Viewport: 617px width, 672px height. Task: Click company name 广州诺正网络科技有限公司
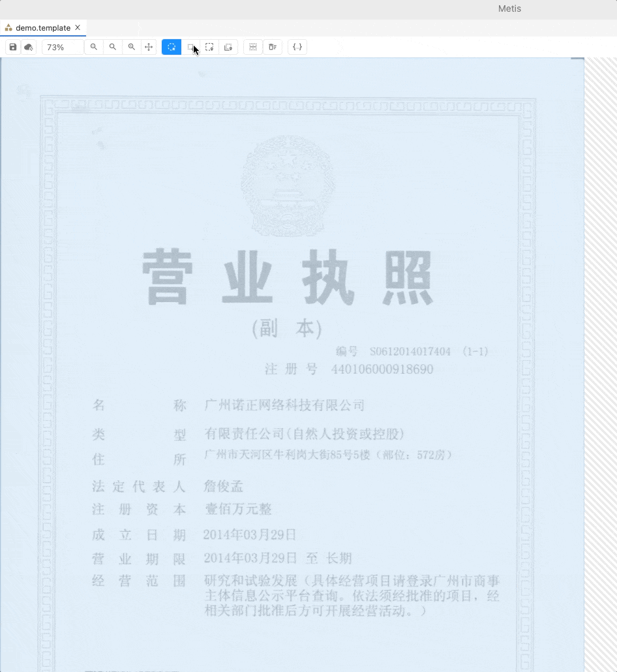pyautogui.click(x=284, y=405)
